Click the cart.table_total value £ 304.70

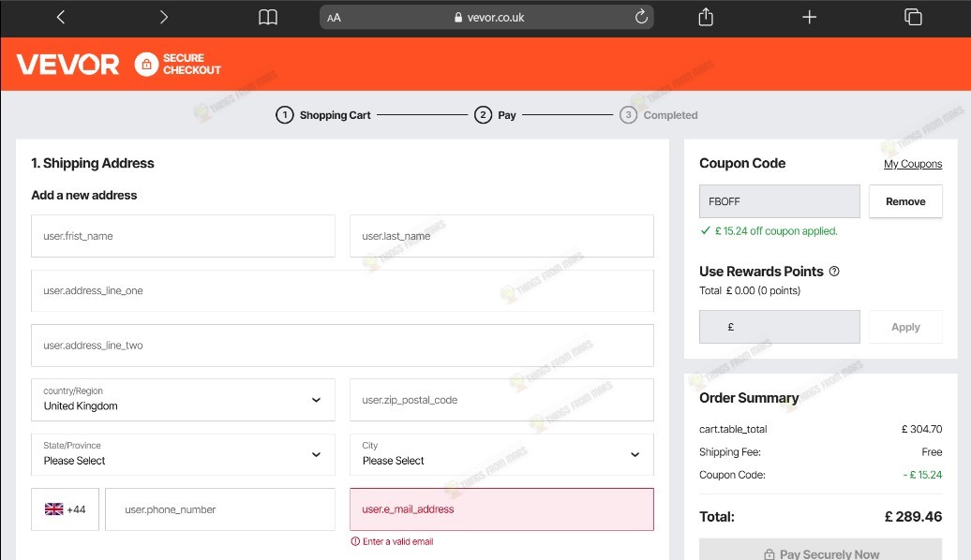(x=921, y=429)
